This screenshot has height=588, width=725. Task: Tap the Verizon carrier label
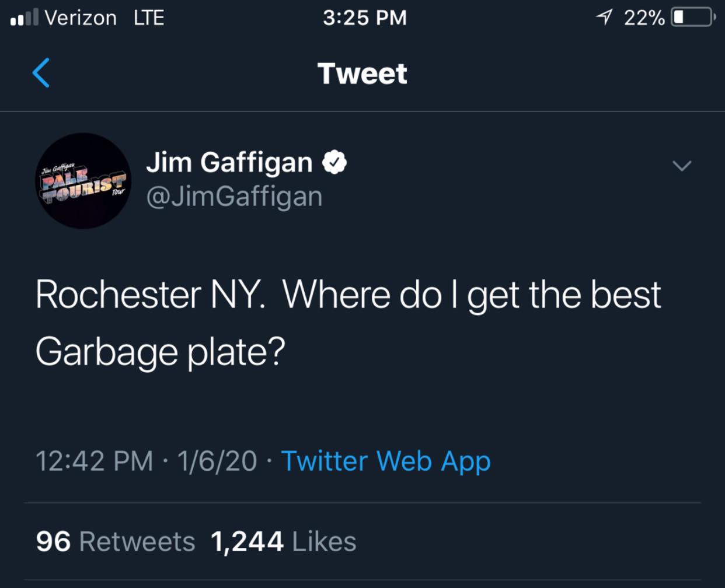tap(81, 17)
